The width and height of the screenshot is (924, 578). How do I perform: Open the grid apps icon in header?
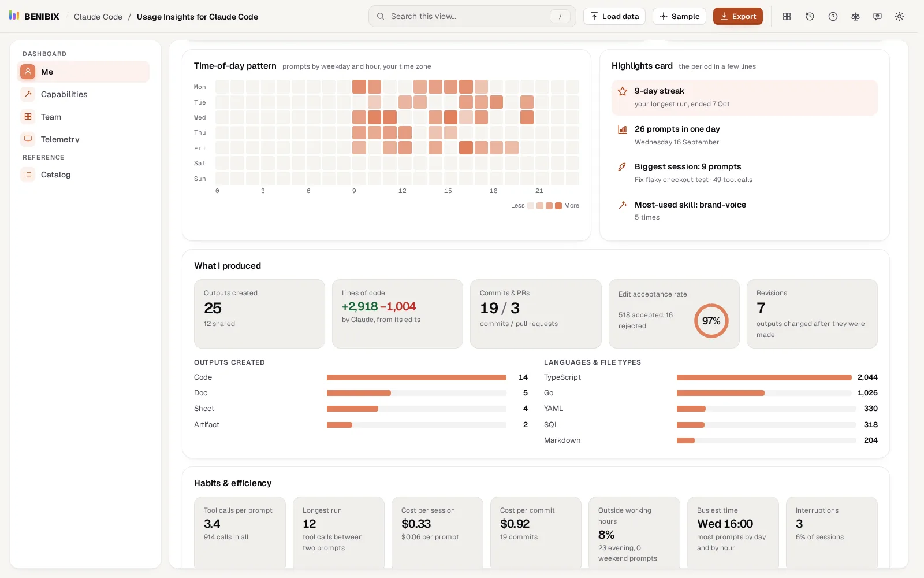point(787,17)
